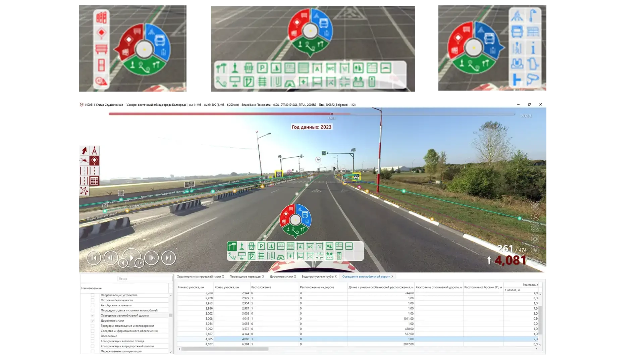Viewport: 644px width, 355px height.
Task: Open the red table grid icon
Action: 94,181
